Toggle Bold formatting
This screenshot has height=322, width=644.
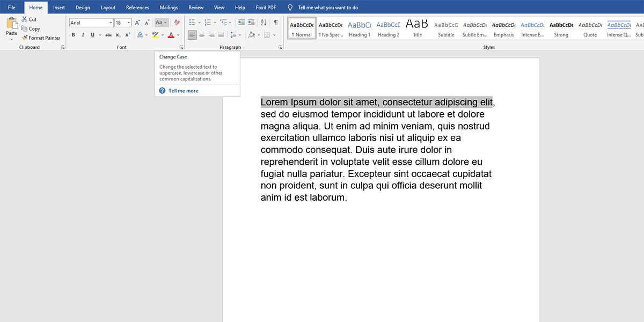tap(73, 34)
